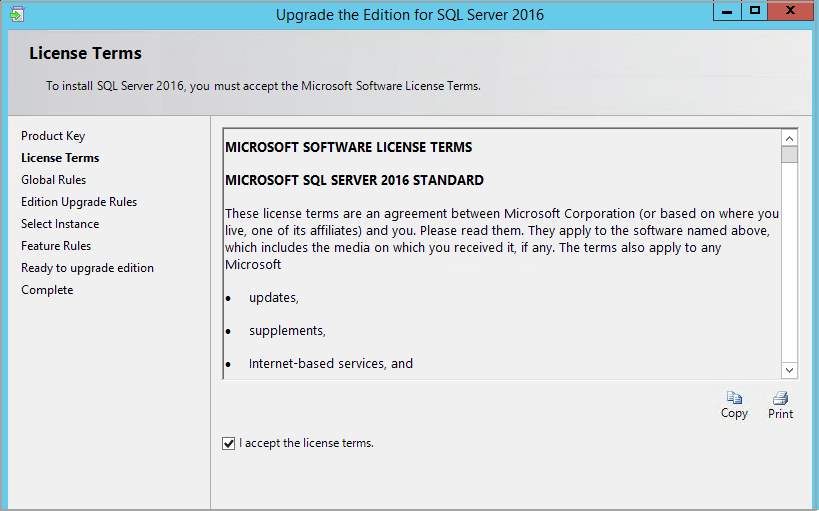
Task: Open Feature Rules step in sidebar
Action: 56,246
